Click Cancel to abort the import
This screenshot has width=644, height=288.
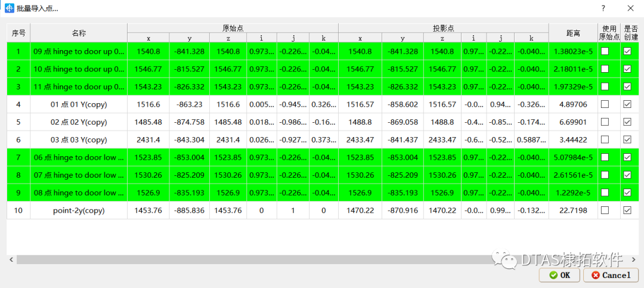(610, 275)
